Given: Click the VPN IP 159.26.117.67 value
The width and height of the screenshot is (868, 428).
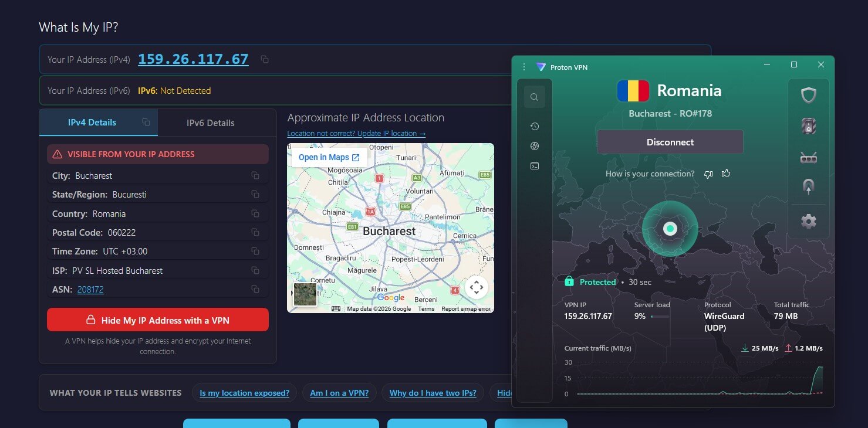Looking at the screenshot, I should pyautogui.click(x=587, y=316).
